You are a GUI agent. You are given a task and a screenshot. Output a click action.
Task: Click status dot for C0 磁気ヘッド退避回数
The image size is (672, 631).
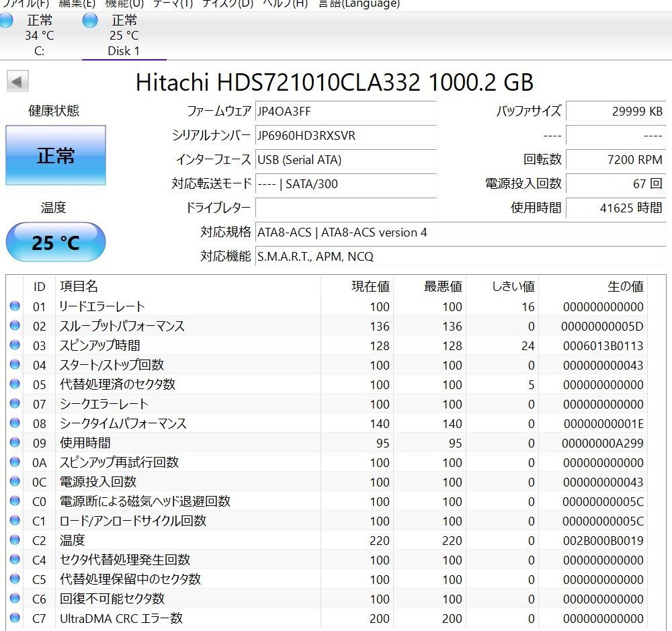(15, 501)
